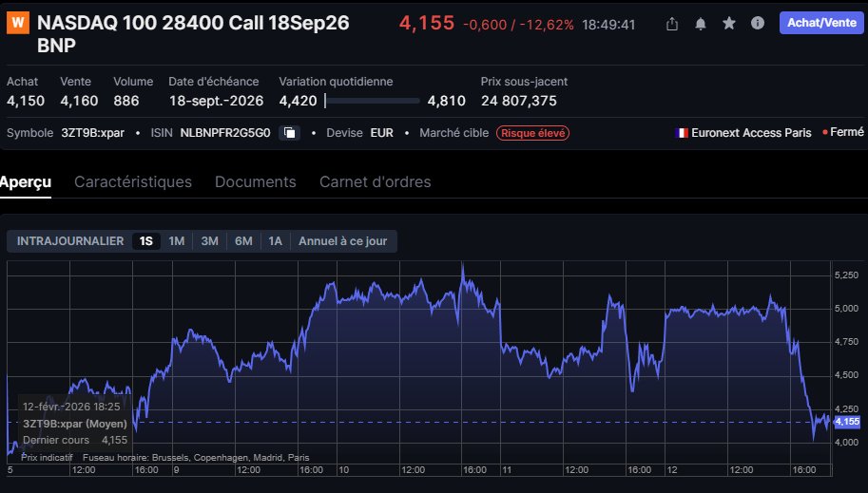Click the Fuseau horaire timezone text
Viewport: 868px width, 493px height.
196,458
